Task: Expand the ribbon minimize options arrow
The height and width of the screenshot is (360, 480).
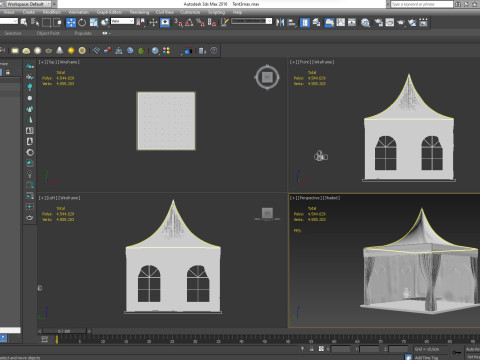Action: click(110, 33)
